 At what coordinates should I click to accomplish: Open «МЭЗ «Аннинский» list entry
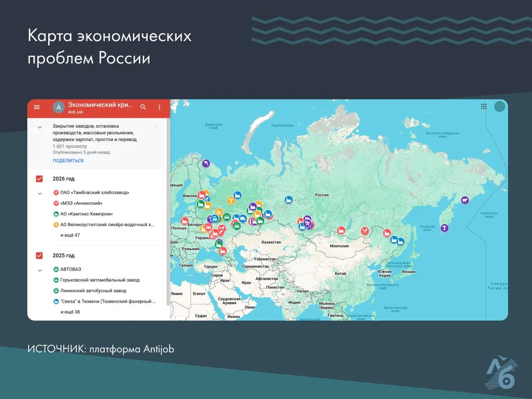tap(81, 203)
